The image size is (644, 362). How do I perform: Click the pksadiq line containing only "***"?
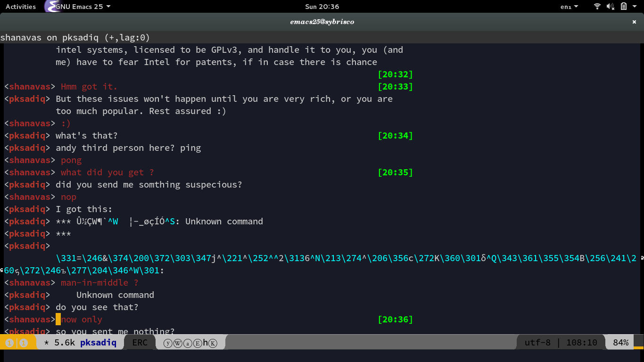[x=63, y=233]
